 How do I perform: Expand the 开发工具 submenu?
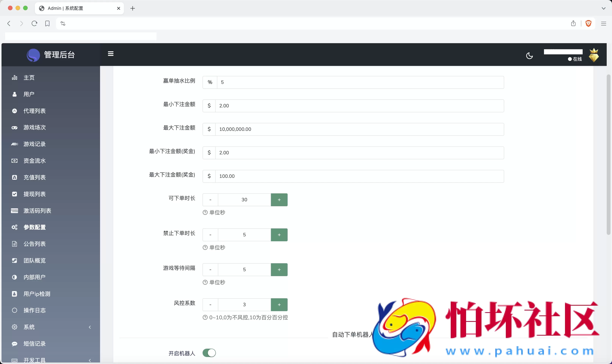click(x=90, y=360)
